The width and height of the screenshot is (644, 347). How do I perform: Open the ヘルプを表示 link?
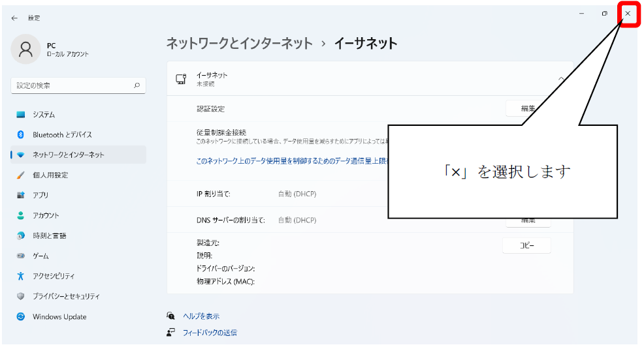201,316
